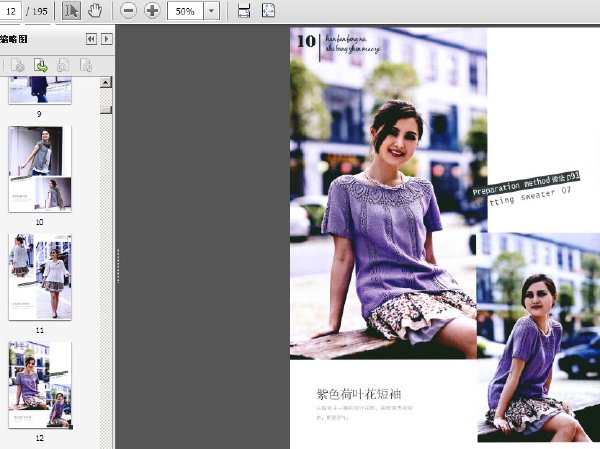Click the rotate page counterclockwise icon
Image resolution: width=600 pixels, height=449 pixels.
63,65
